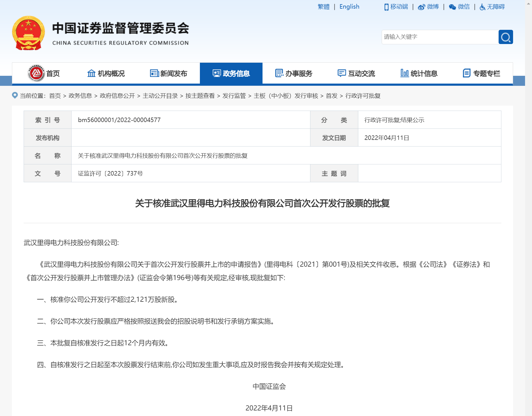Screen dimensions: 532x416
Task: Click the large article heading title
Action: (x=262, y=203)
